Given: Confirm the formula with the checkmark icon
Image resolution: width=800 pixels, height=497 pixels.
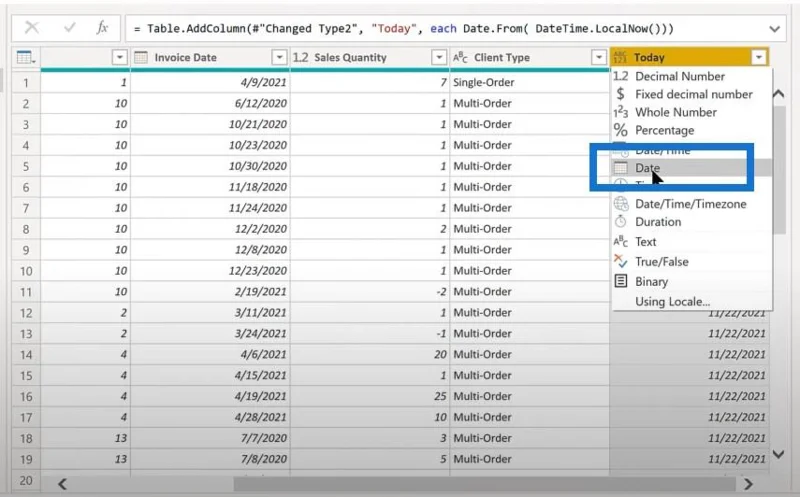Looking at the screenshot, I should pyautogui.click(x=69, y=28).
